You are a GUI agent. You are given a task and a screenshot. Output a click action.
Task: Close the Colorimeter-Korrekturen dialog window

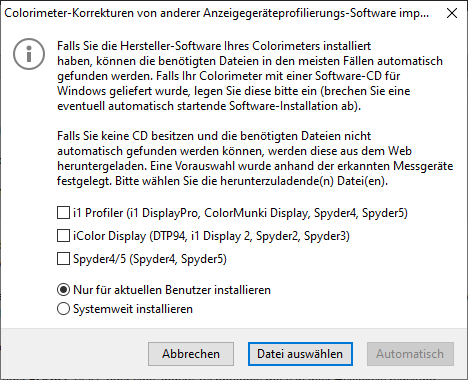452,13
